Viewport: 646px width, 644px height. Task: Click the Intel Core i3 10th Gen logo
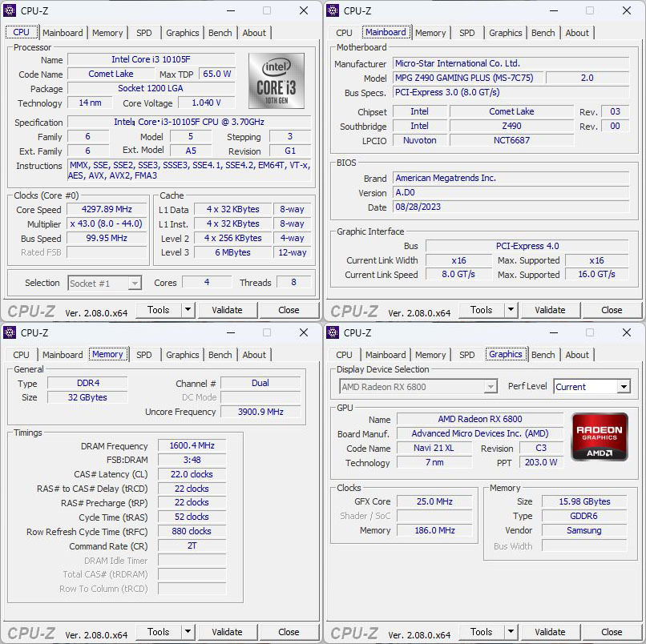(x=277, y=81)
